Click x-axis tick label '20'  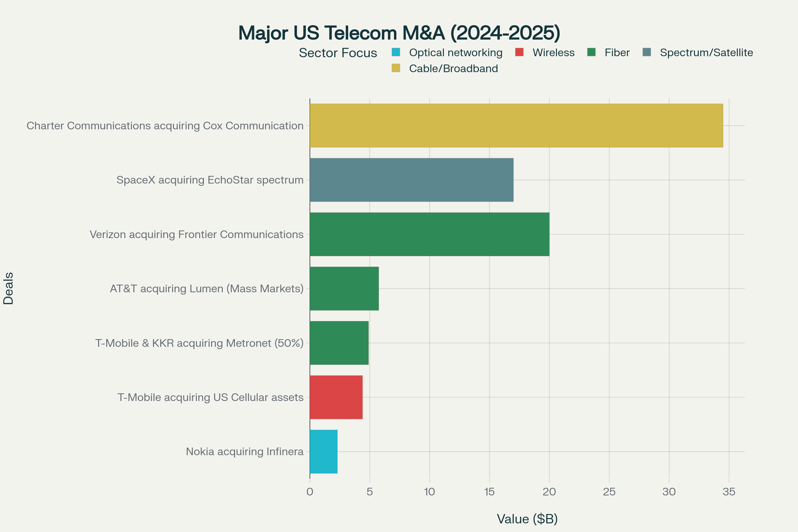(549, 492)
